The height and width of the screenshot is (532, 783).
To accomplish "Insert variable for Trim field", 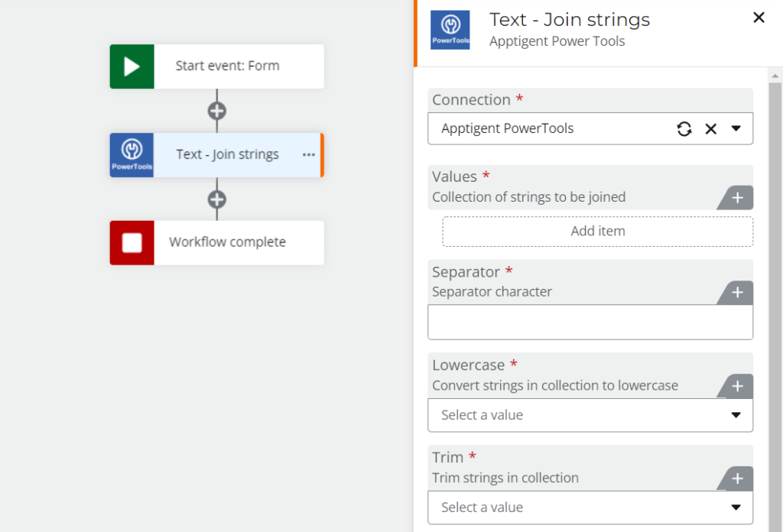I will click(x=736, y=479).
